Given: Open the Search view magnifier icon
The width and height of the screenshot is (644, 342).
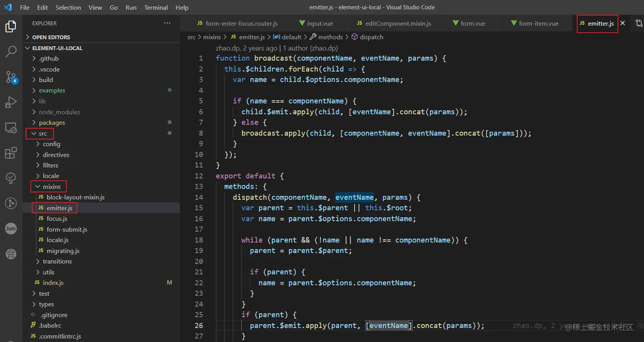Looking at the screenshot, I should pyautogui.click(x=11, y=52).
